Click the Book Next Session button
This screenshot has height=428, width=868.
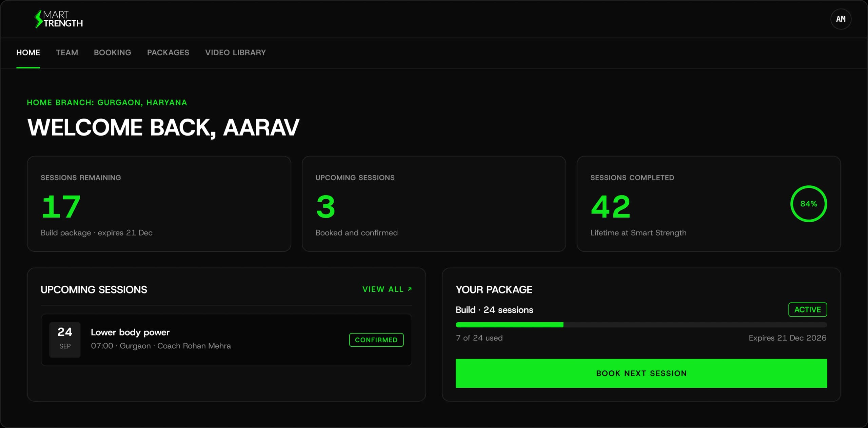coord(641,373)
